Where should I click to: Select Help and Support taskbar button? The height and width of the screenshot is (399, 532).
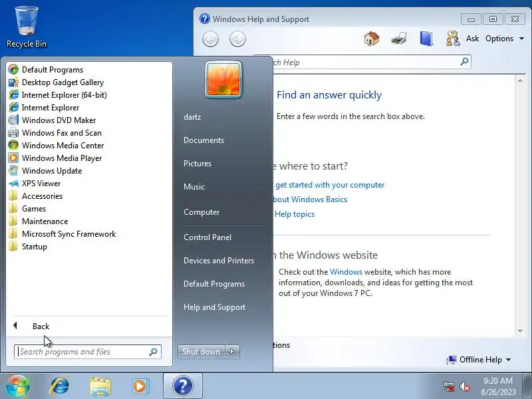click(183, 386)
